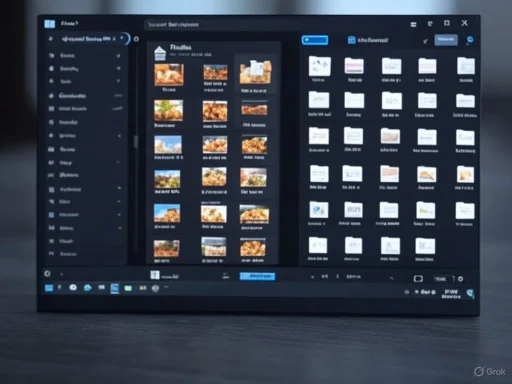Open the hamburger menu beside refresh icon

click(x=413, y=24)
